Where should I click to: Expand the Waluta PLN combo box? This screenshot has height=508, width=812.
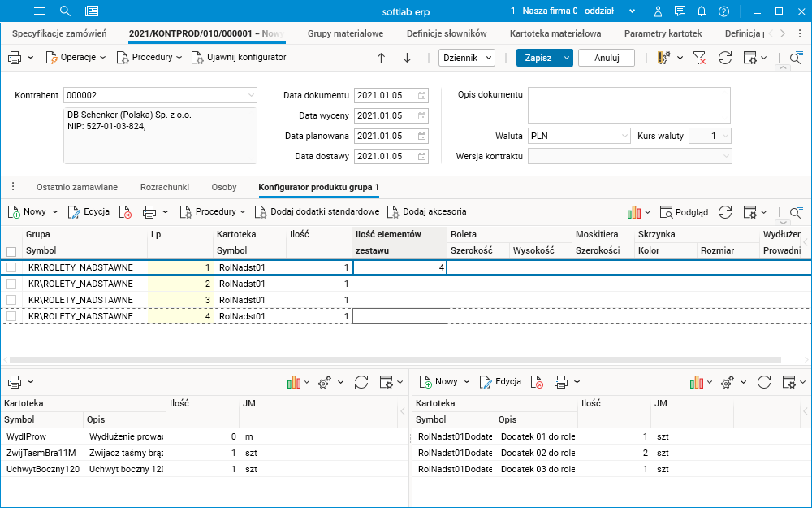click(x=624, y=136)
